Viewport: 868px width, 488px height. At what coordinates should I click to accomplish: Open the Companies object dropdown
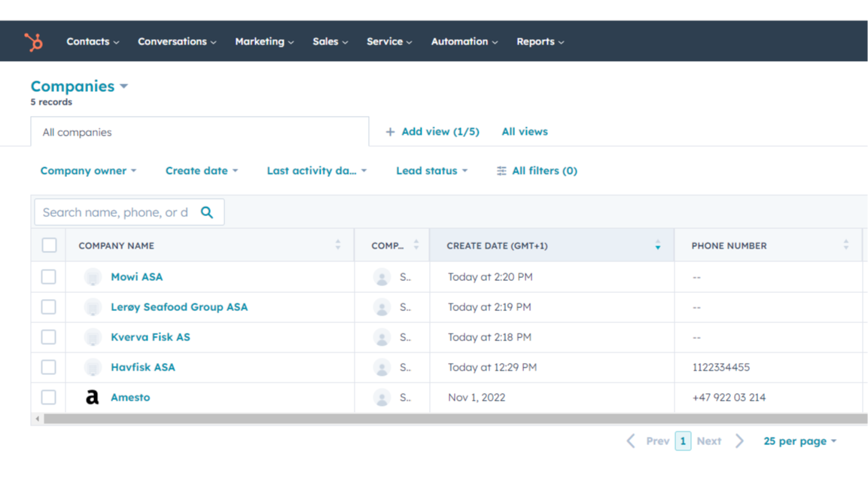click(x=79, y=87)
